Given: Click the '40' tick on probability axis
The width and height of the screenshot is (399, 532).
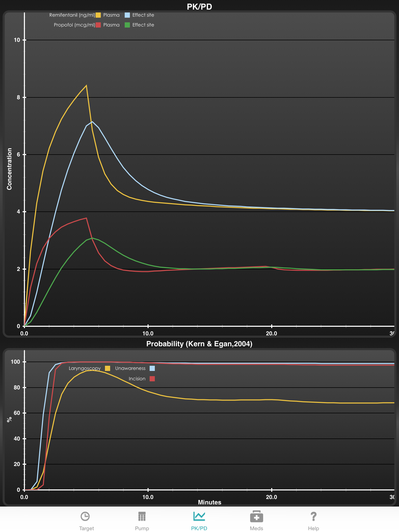Looking at the screenshot, I should (17, 438).
